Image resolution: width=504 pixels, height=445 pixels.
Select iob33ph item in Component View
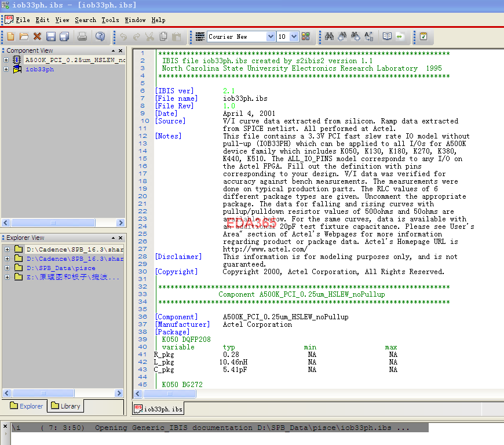(39, 70)
